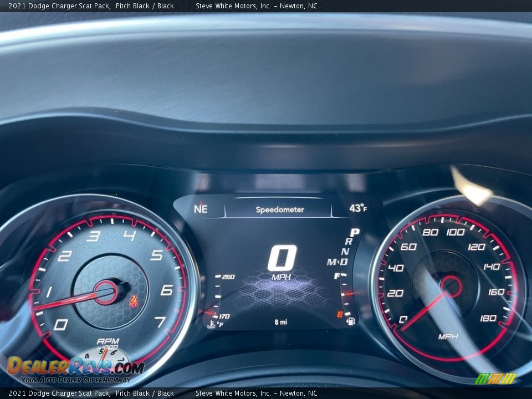
Task: Click the 60 mark on analog speedometer
Action: point(408,247)
